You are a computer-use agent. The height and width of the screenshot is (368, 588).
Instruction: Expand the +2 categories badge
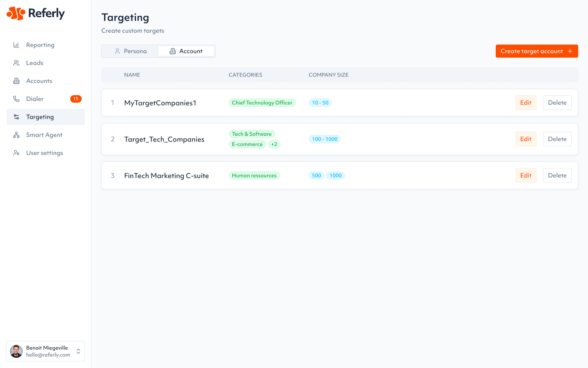[274, 144]
